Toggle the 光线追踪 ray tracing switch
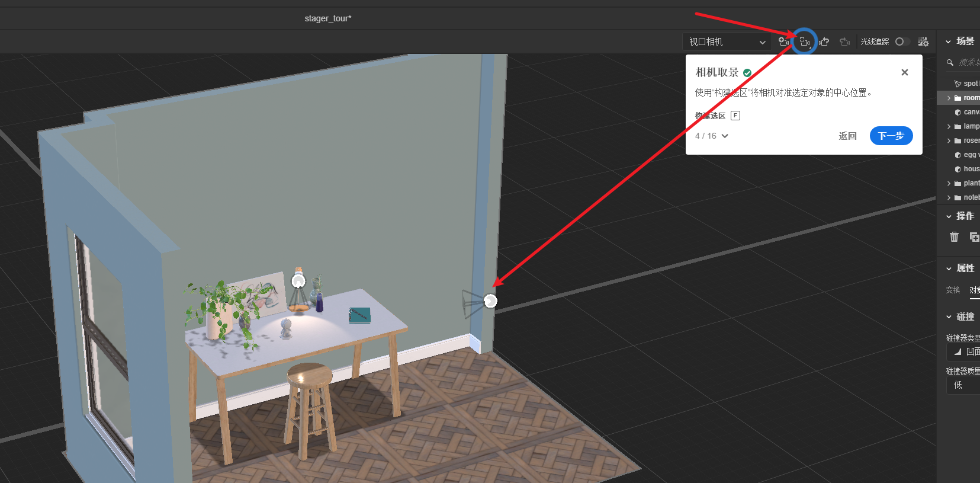The image size is (980, 483). (902, 41)
